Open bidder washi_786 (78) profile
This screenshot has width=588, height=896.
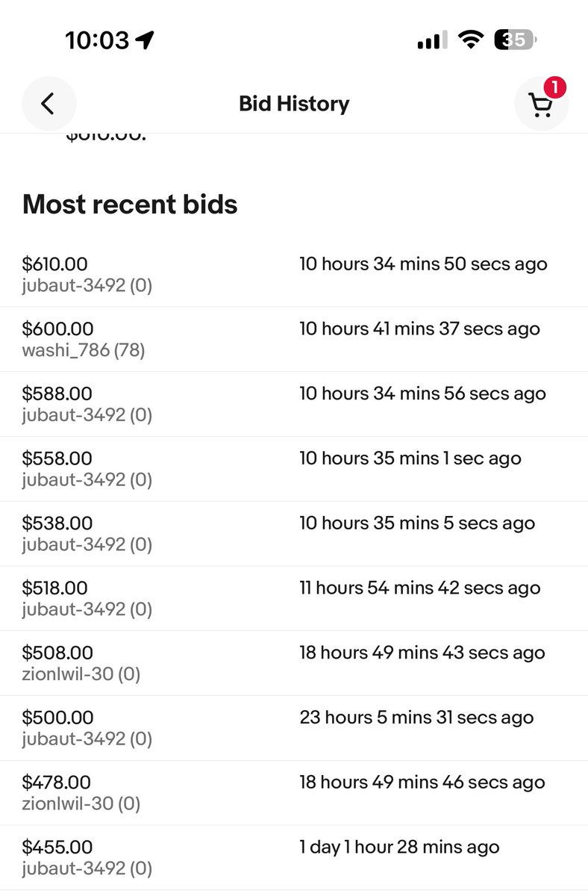[84, 350]
